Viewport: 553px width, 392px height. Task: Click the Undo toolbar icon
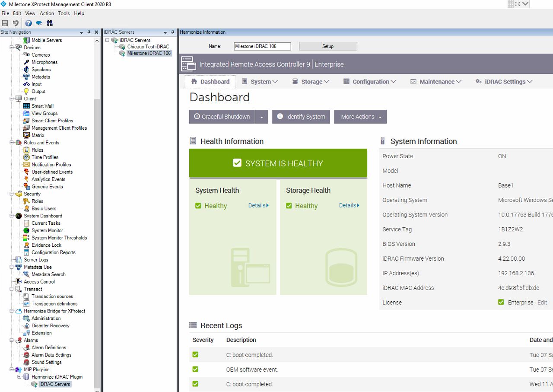(16, 23)
